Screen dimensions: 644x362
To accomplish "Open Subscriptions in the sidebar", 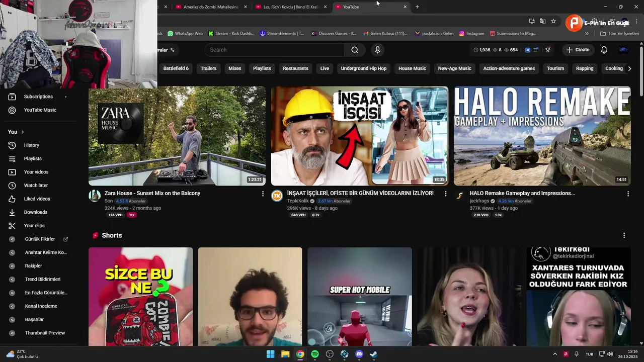I will [38, 97].
